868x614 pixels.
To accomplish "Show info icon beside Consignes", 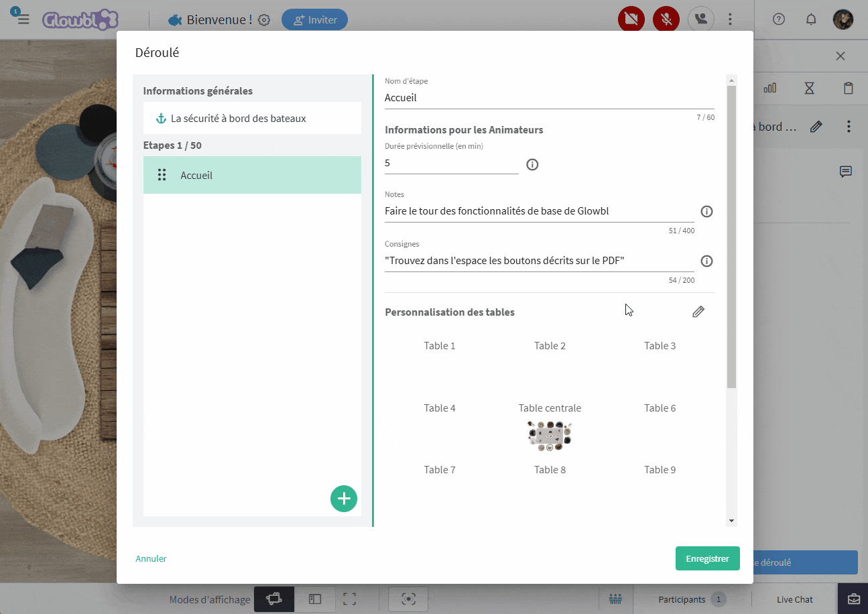I will click(x=706, y=261).
